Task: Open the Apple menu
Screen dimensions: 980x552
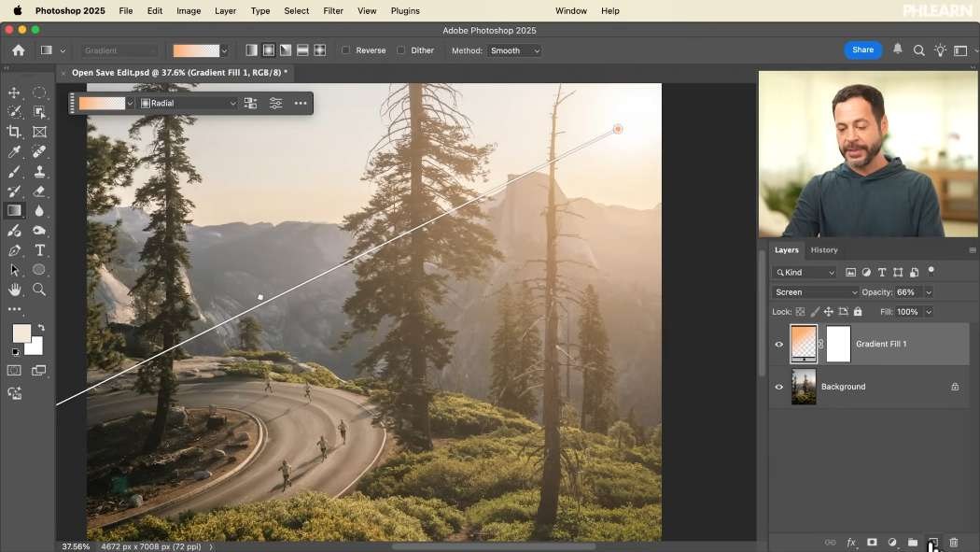Action: pos(18,10)
